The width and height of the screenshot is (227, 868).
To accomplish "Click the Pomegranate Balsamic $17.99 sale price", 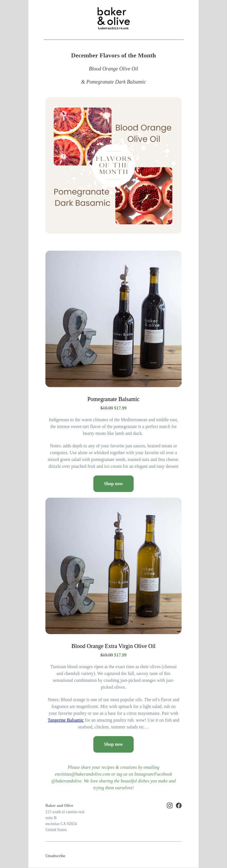I will tap(120, 408).
